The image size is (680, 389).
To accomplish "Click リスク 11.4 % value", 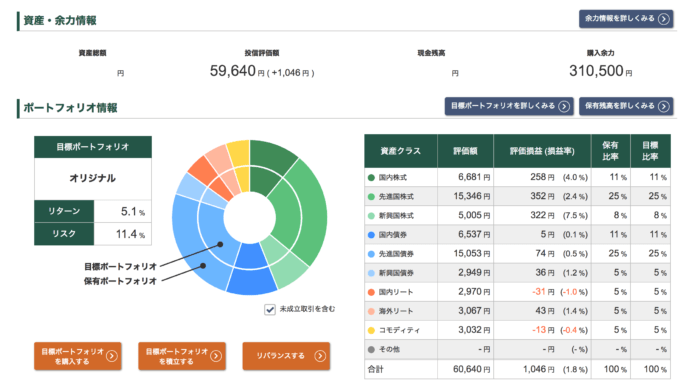I will pyautogui.click(x=130, y=234).
